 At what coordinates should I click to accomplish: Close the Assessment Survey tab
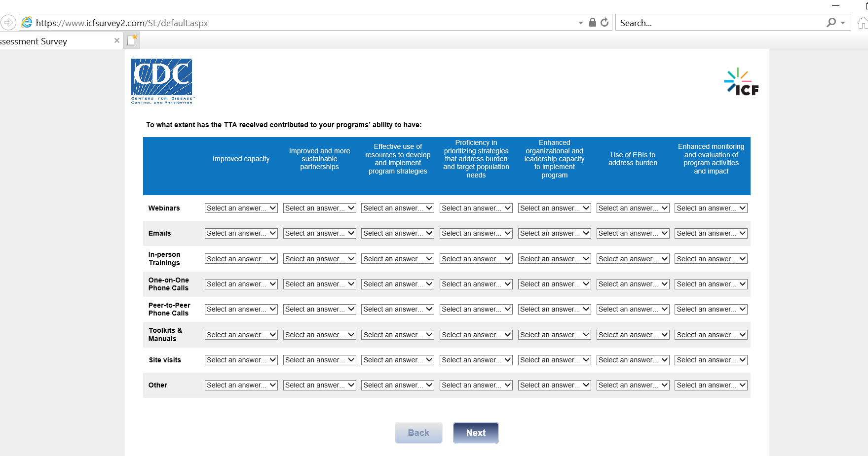pyautogui.click(x=117, y=41)
